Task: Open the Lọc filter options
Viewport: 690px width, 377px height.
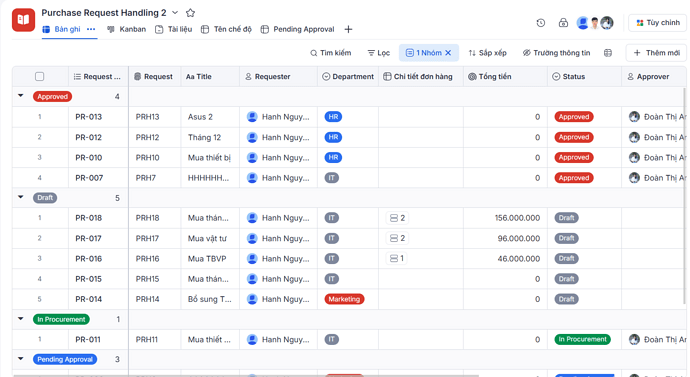Action: [x=378, y=53]
